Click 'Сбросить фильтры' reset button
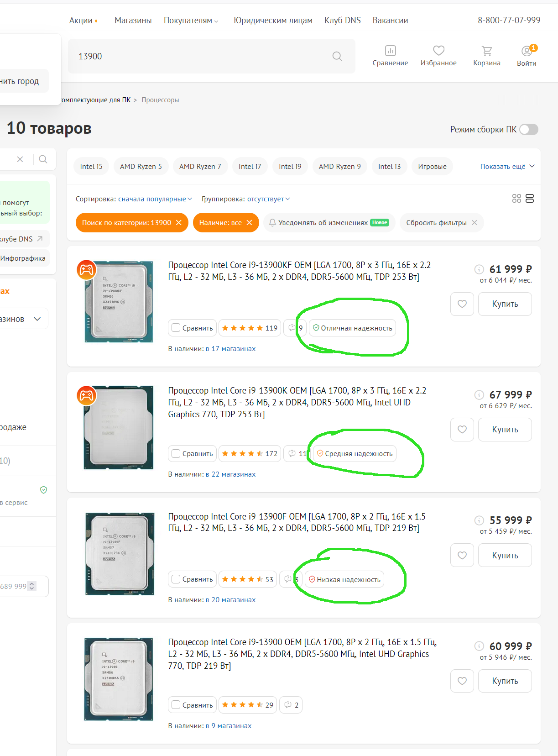Image resolution: width=558 pixels, height=756 pixels. tap(442, 222)
